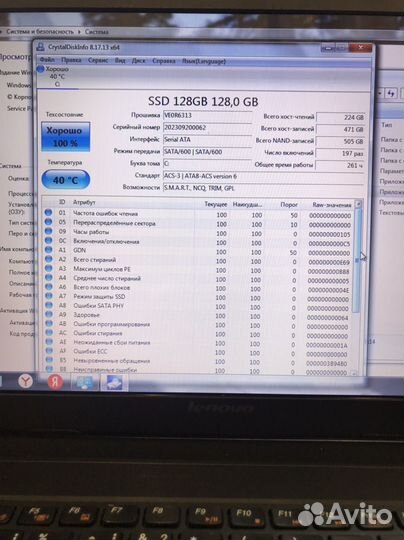Open the Файл menu
Screen dimensions: 404x540
point(47,60)
